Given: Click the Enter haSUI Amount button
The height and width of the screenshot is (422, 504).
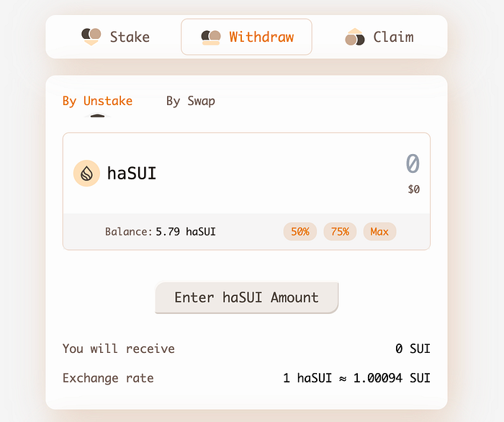Looking at the screenshot, I should coord(246,297).
